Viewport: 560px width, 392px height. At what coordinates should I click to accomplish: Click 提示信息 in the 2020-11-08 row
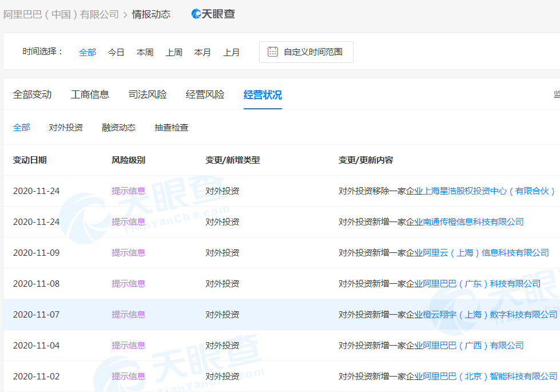tap(129, 284)
